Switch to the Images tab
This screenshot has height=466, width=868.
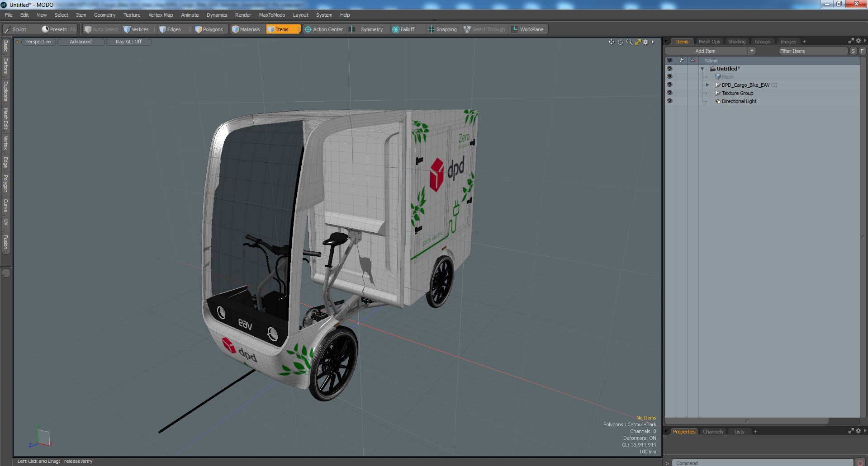pos(788,42)
